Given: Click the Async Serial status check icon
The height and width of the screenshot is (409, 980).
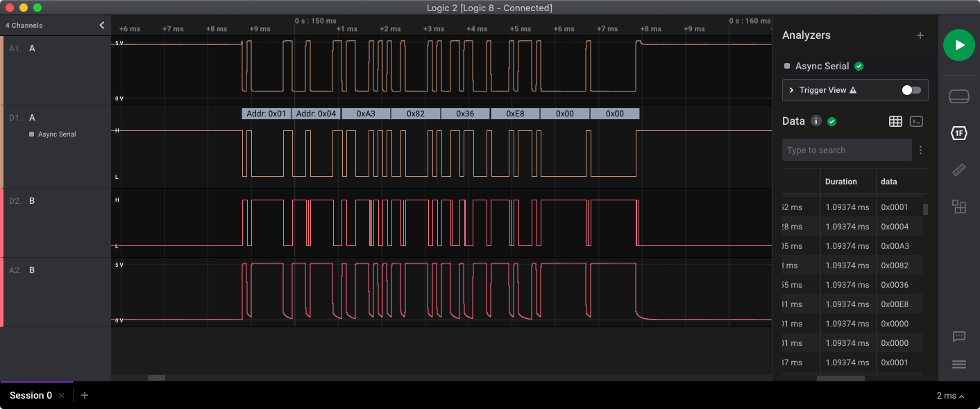Looking at the screenshot, I should tap(859, 66).
